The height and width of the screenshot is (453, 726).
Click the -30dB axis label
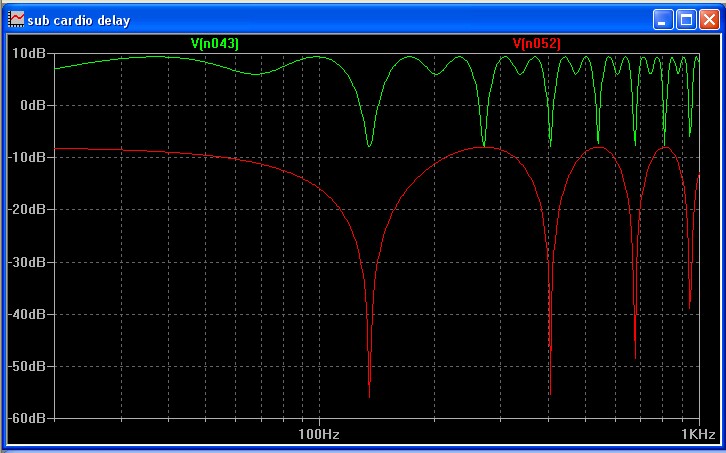[x=27, y=262]
